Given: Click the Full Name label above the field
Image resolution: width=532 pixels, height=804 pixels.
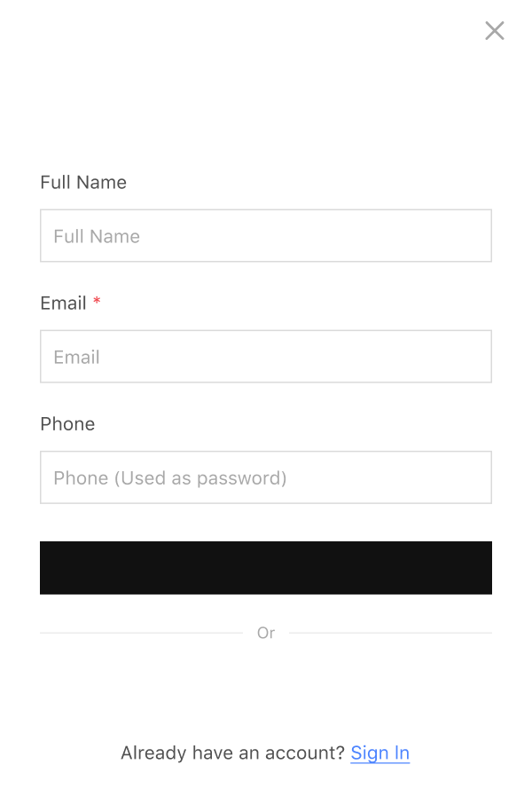Looking at the screenshot, I should click(83, 182).
